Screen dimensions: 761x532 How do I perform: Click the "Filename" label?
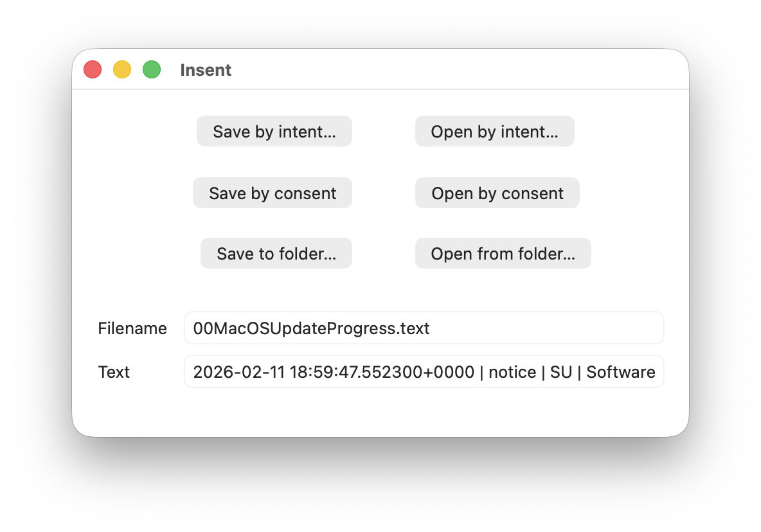tap(132, 328)
